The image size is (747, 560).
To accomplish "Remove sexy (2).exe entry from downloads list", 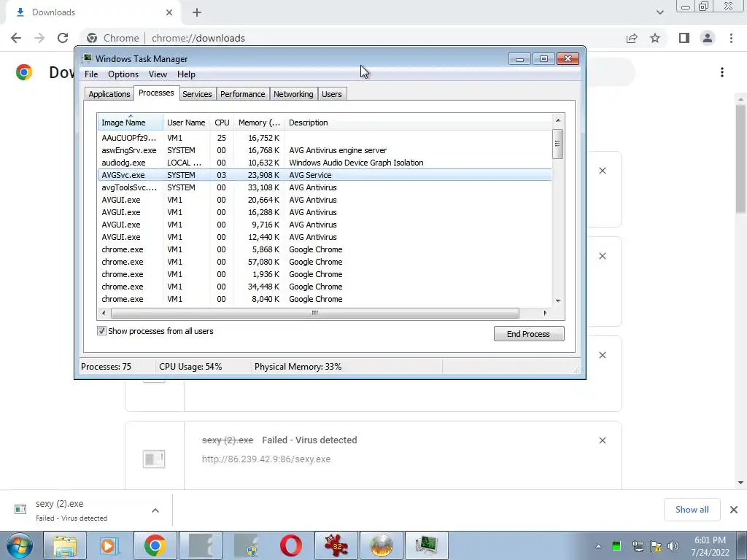I will [602, 440].
